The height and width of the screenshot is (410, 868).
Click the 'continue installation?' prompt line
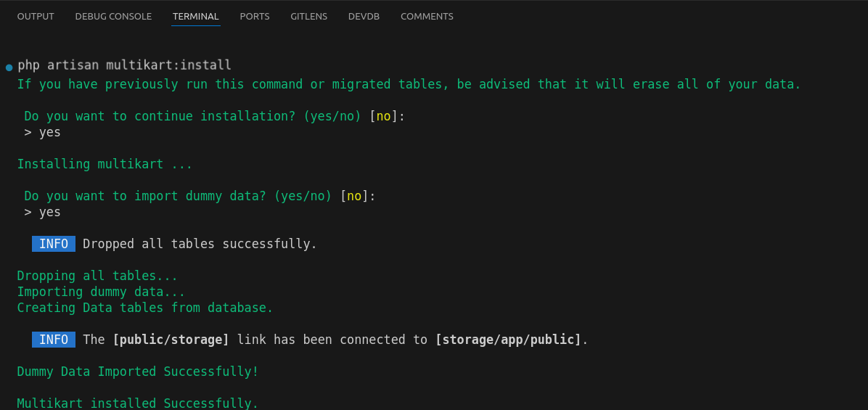tap(192, 116)
